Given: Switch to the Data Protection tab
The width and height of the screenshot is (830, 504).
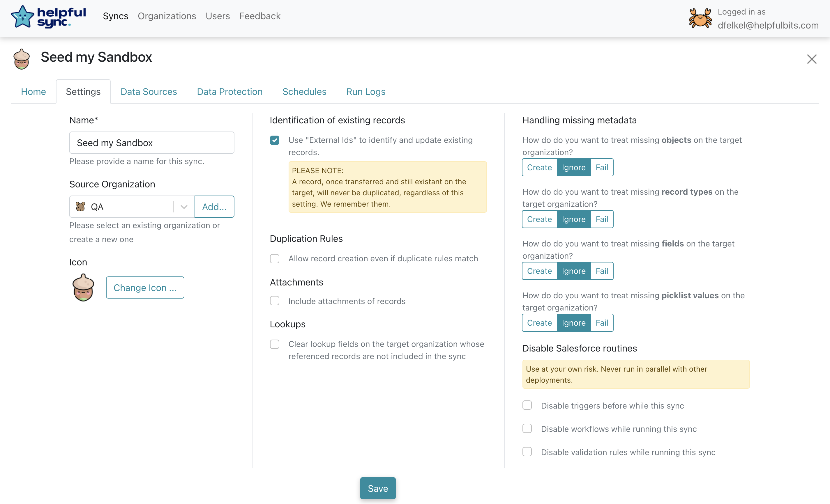Looking at the screenshot, I should 229,92.
